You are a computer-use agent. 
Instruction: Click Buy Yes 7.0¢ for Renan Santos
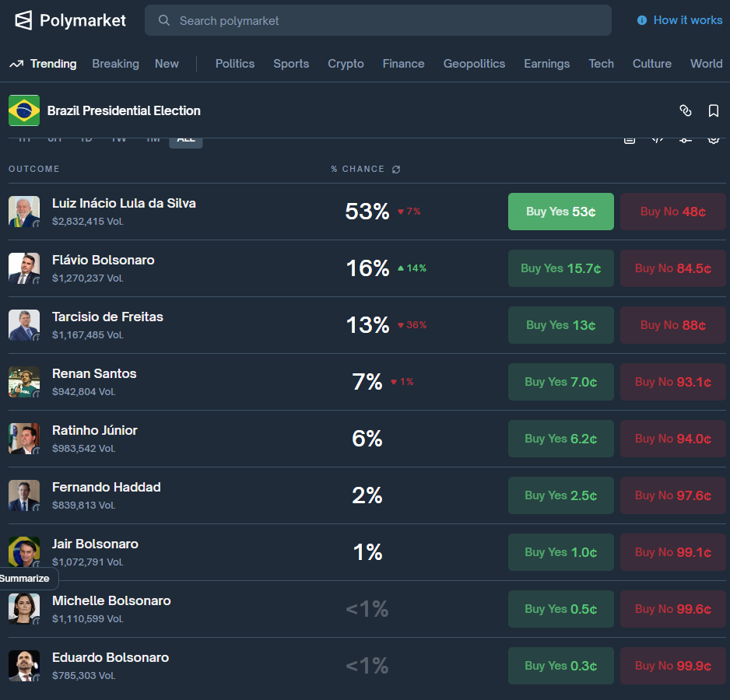click(561, 382)
